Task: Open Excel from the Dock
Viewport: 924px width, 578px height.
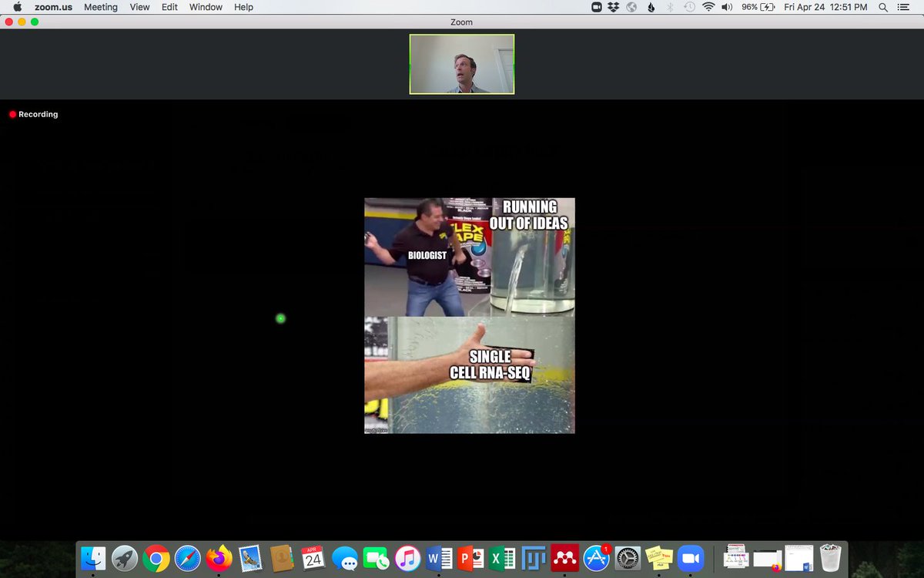Action: [x=502, y=557]
